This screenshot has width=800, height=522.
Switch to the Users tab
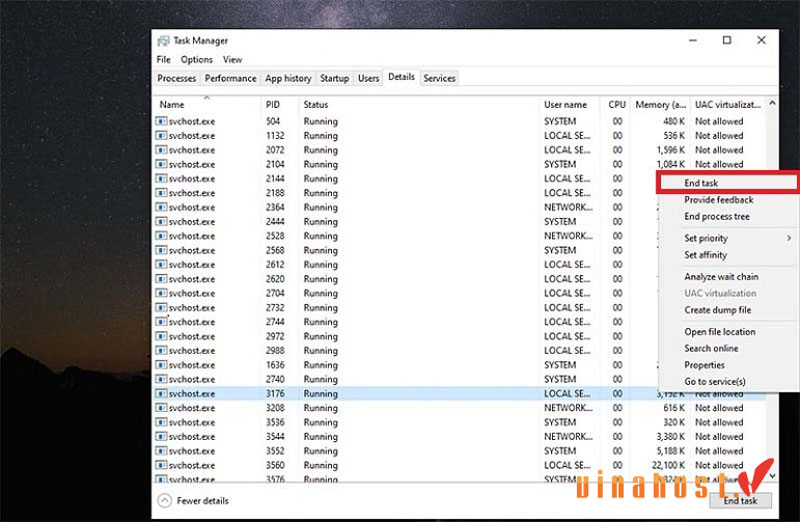coord(368,78)
